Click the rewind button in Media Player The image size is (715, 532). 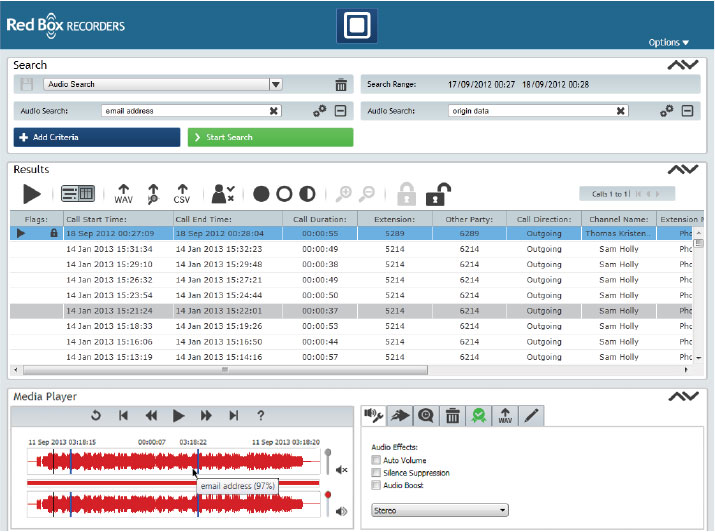[x=151, y=415]
